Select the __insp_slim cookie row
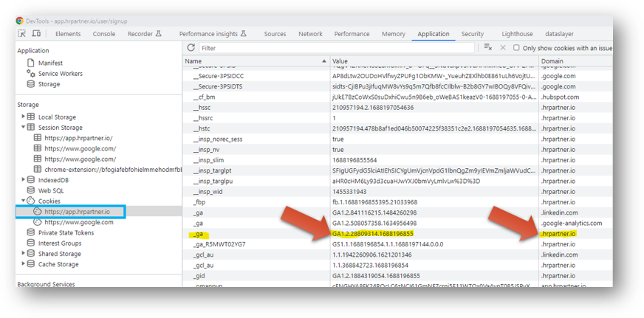This screenshot has width=644, height=318. pos(397,160)
